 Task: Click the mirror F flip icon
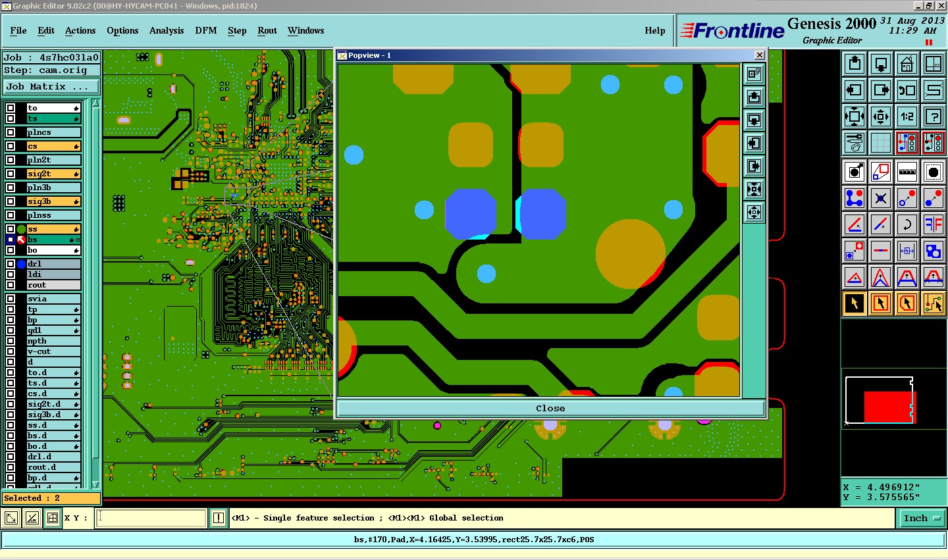tap(934, 224)
